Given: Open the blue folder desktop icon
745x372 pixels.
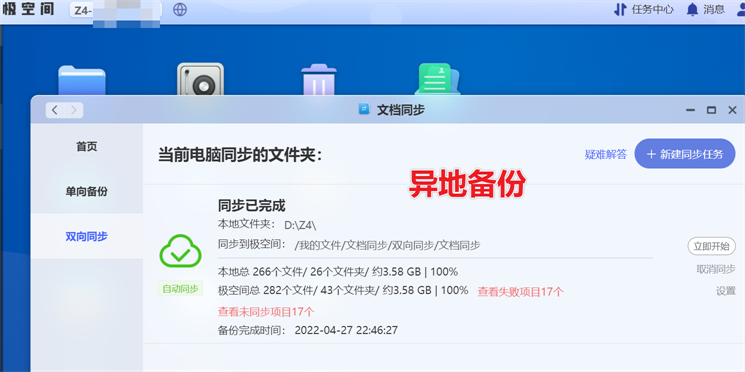Looking at the screenshot, I should click(x=82, y=81).
